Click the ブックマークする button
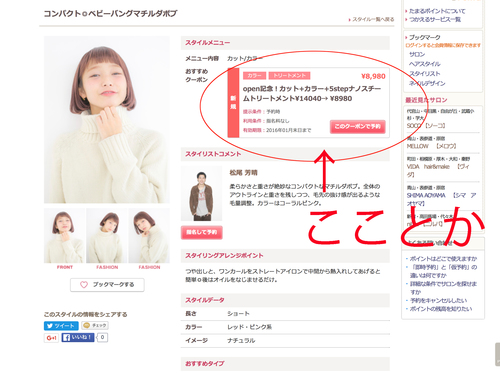The width and height of the screenshot is (500, 373). pyautogui.click(x=107, y=285)
